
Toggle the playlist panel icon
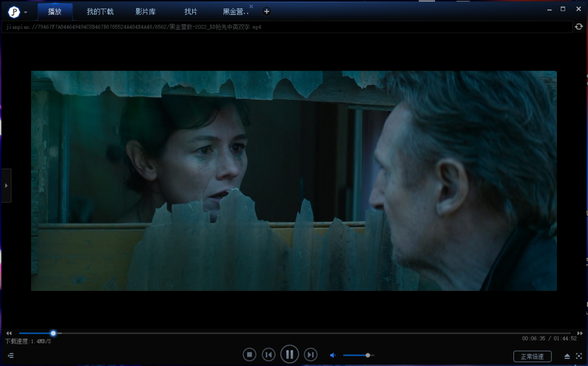tap(10, 356)
